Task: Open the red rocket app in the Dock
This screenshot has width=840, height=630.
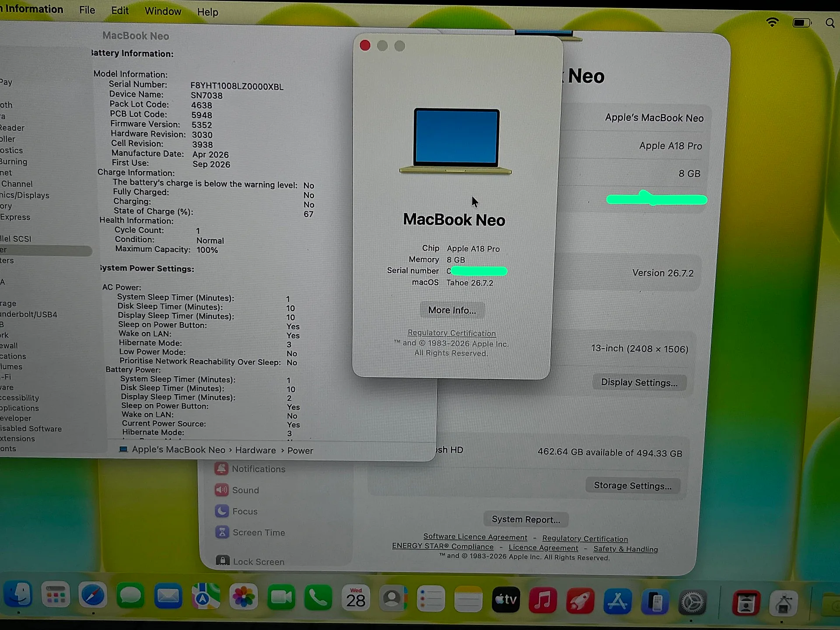Action: [580, 601]
